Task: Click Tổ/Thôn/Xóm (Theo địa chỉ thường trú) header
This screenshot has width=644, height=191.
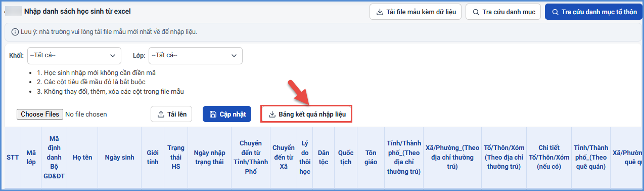Action: pyautogui.click(x=503, y=158)
